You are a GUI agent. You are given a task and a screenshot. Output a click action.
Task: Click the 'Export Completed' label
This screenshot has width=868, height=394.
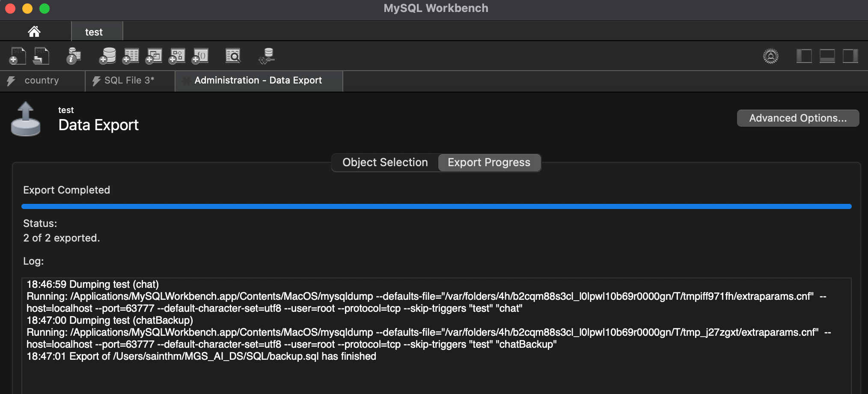(x=66, y=190)
